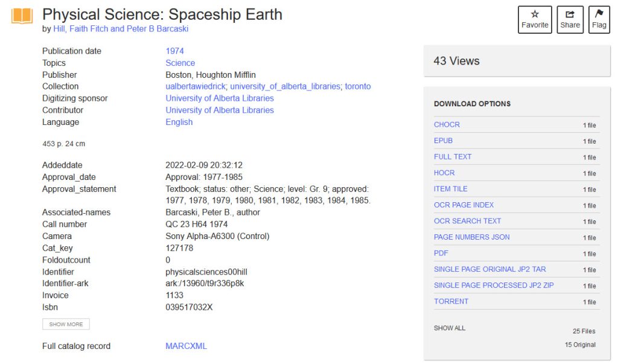Click the Share icon button
618x364 pixels.
[570, 19]
